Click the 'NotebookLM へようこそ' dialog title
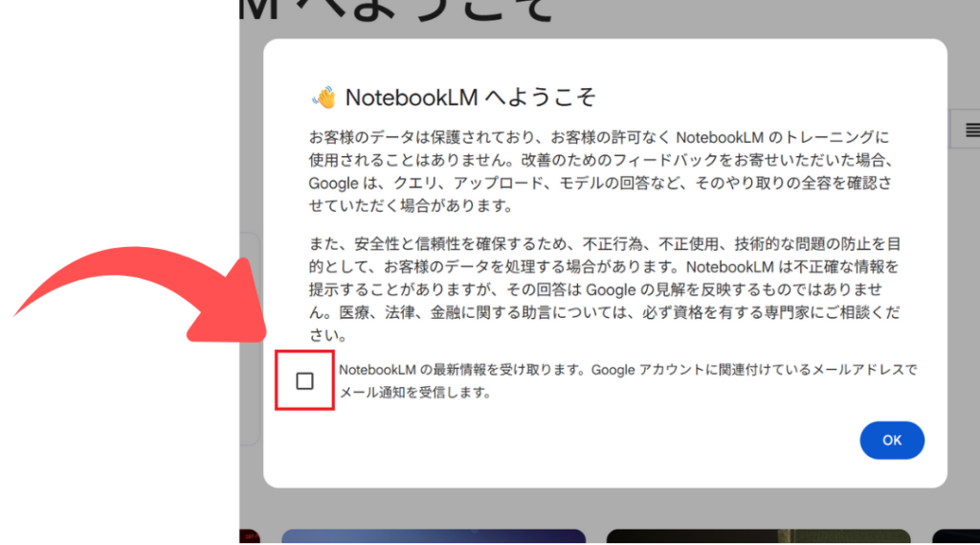Screen dimensions: 980x545 tap(470, 98)
